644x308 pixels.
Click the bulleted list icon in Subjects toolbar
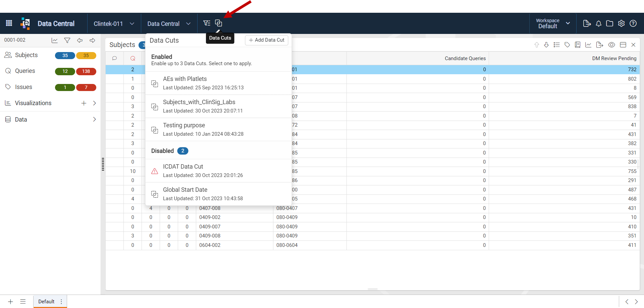pos(557,45)
